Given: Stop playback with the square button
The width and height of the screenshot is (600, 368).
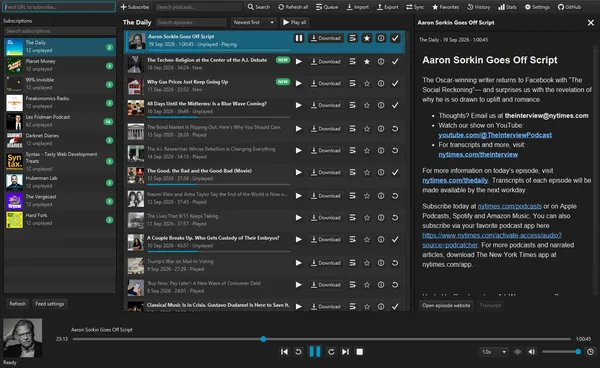Looking at the screenshot, I should point(359,352).
